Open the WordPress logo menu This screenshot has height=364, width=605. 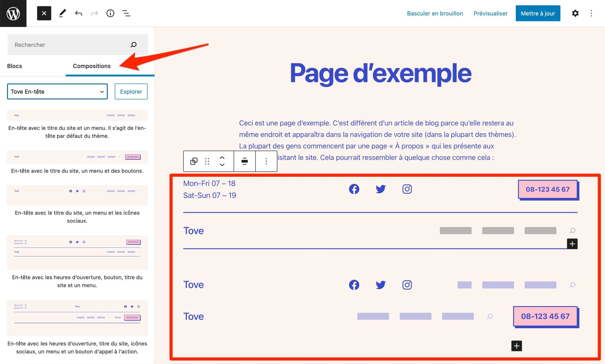point(13,13)
